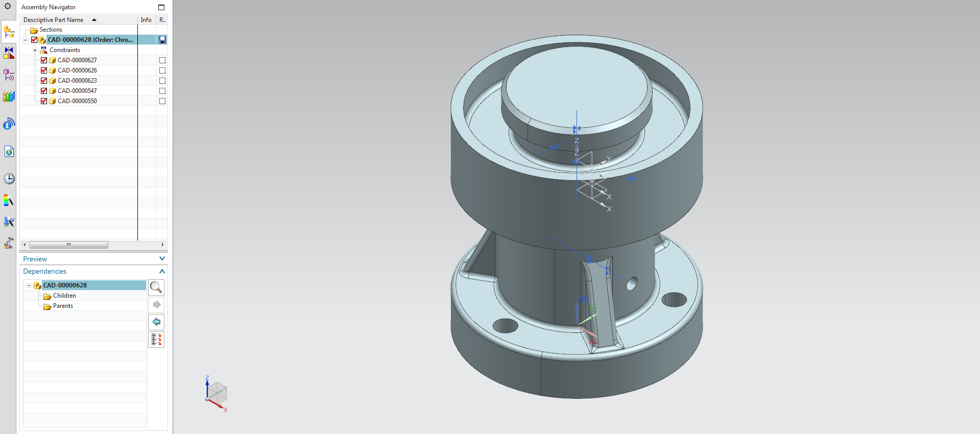The image size is (980, 434).
Task: Click the magnifier button in Dependencies
Action: [156, 287]
